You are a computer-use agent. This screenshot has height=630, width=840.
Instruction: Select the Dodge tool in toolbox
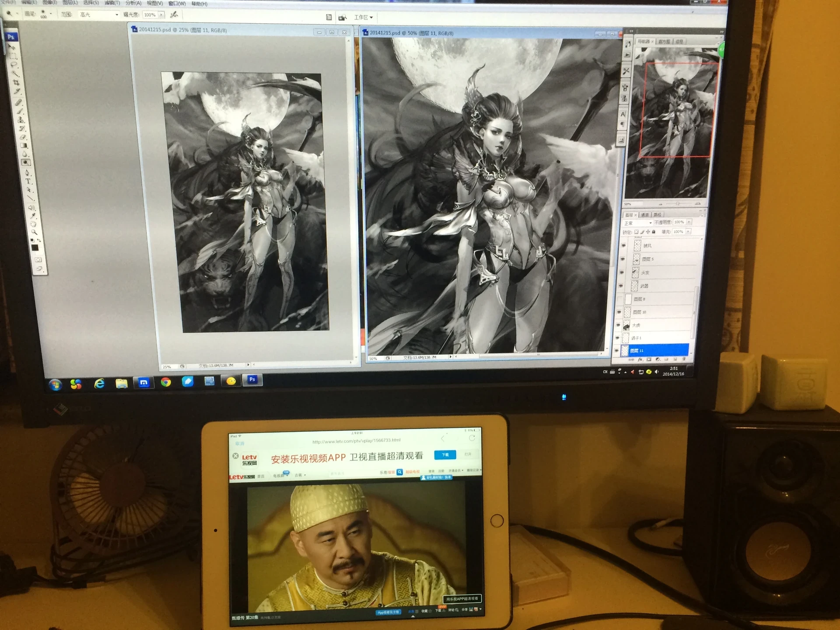tap(26, 163)
